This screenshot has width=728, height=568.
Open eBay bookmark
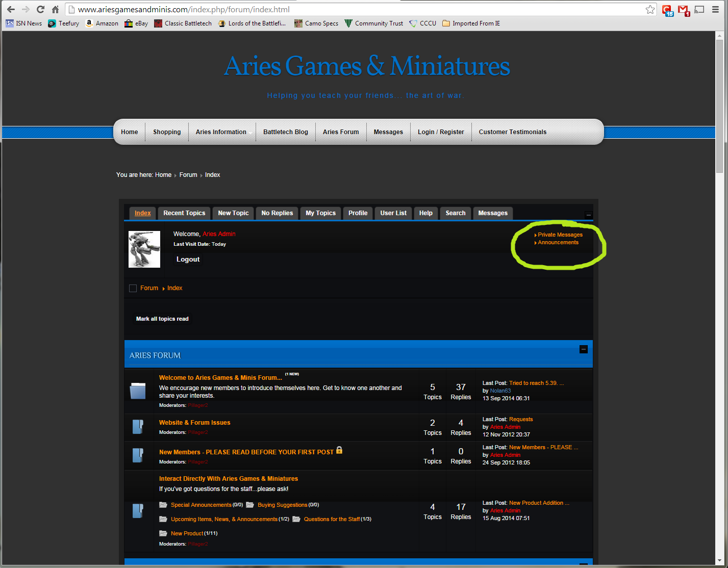point(137,23)
